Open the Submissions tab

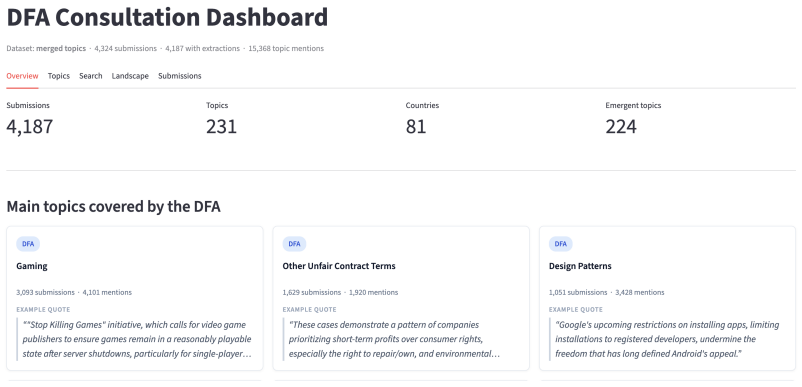180,76
